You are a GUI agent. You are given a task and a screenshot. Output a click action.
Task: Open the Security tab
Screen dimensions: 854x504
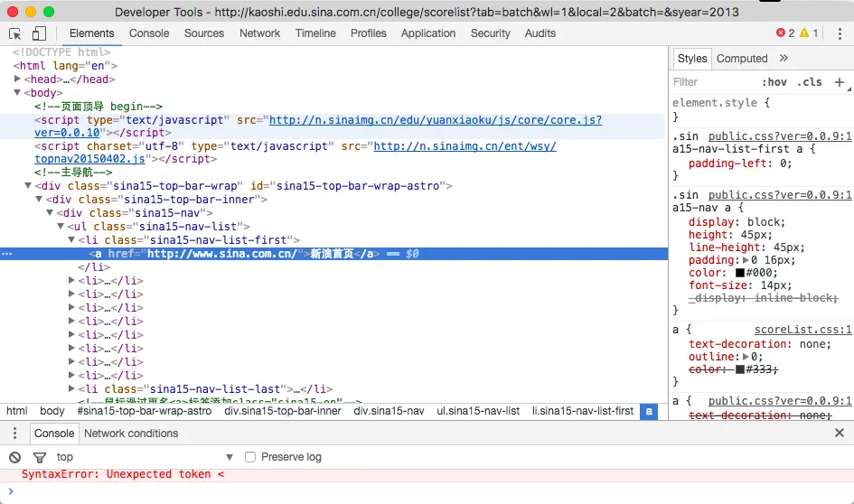pos(490,33)
